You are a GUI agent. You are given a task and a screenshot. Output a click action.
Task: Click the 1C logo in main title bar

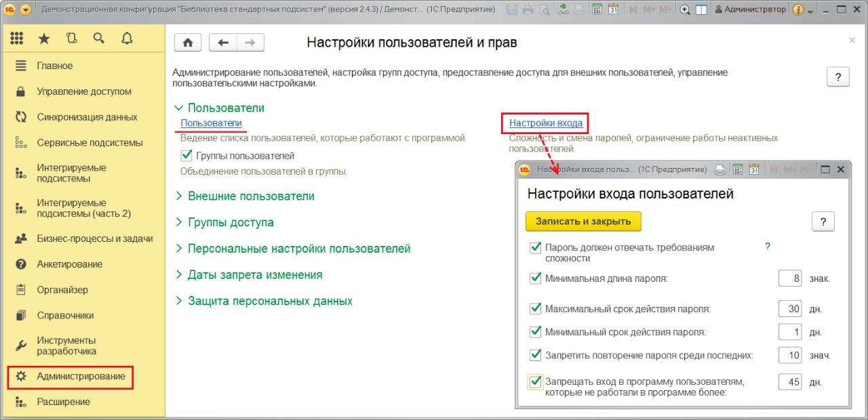click(10, 9)
